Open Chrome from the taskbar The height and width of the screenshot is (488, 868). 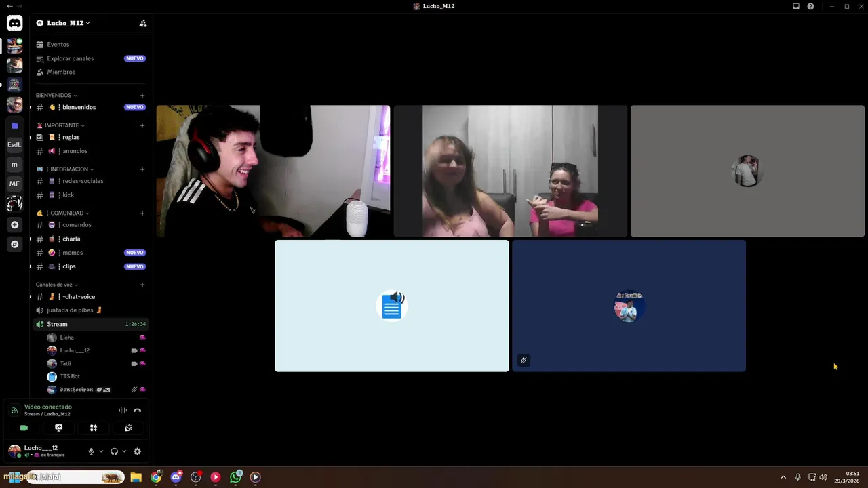click(156, 477)
